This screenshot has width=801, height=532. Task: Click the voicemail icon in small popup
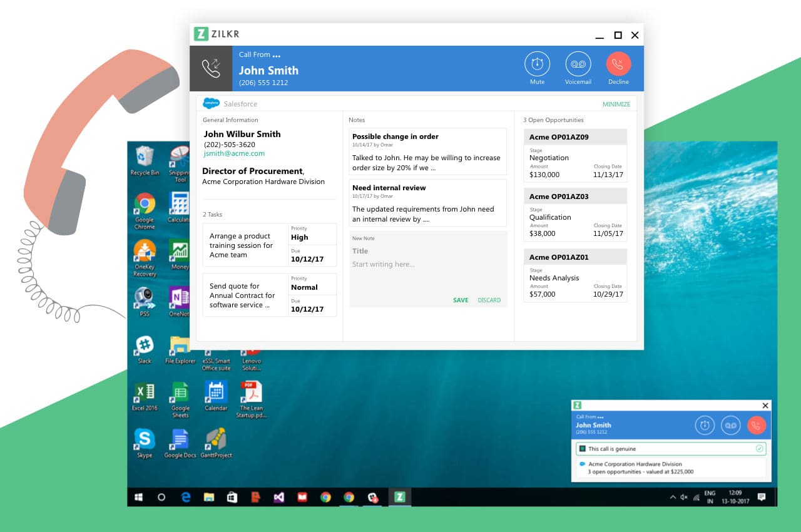(x=730, y=426)
